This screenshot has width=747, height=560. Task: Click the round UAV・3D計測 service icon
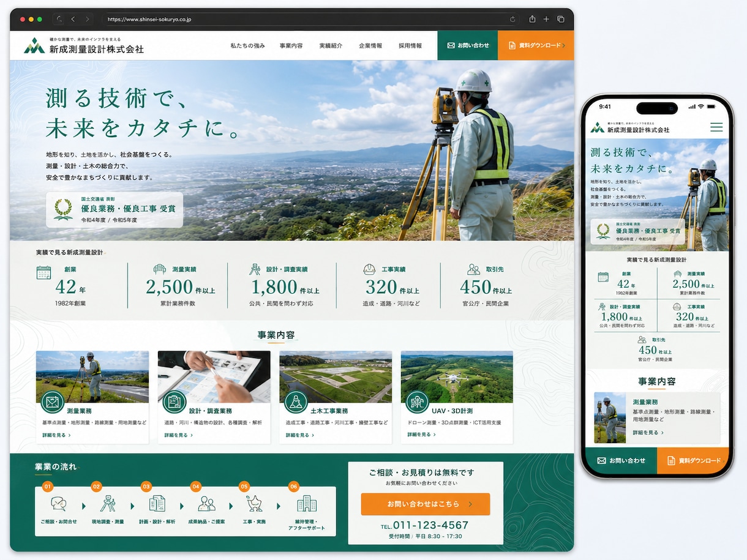click(x=418, y=402)
